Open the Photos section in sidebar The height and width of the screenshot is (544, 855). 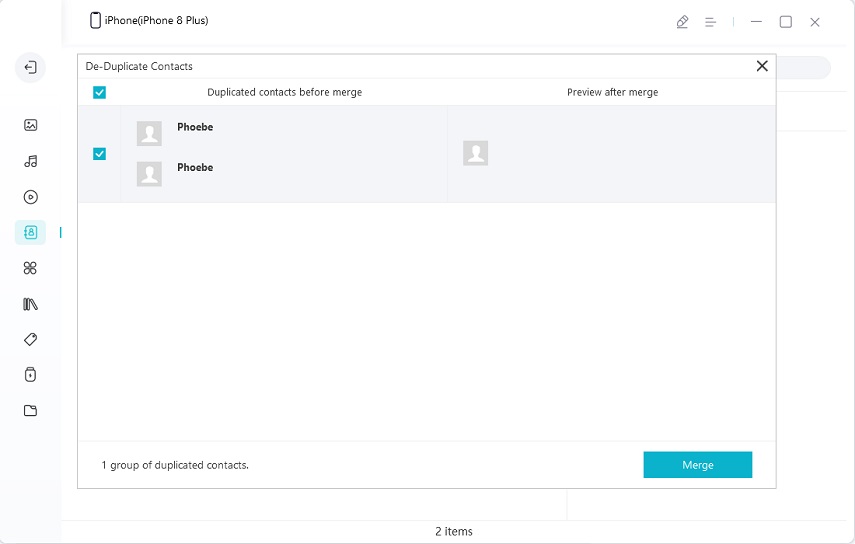(x=30, y=125)
